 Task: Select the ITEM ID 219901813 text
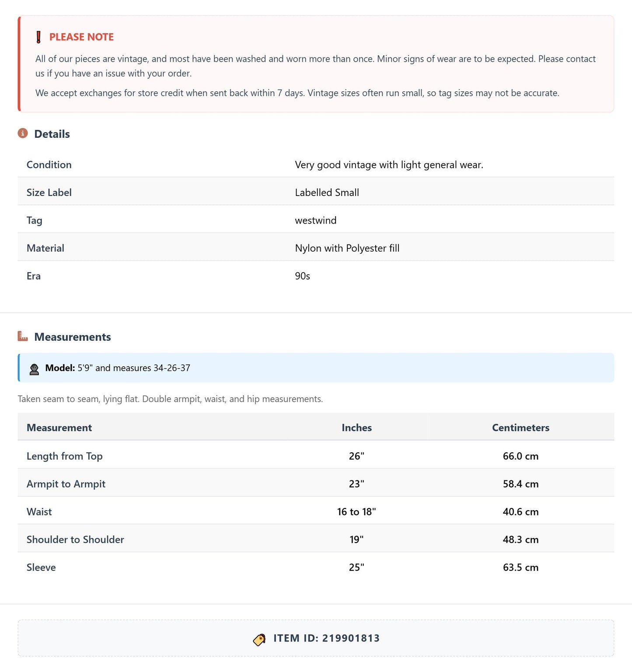(327, 638)
